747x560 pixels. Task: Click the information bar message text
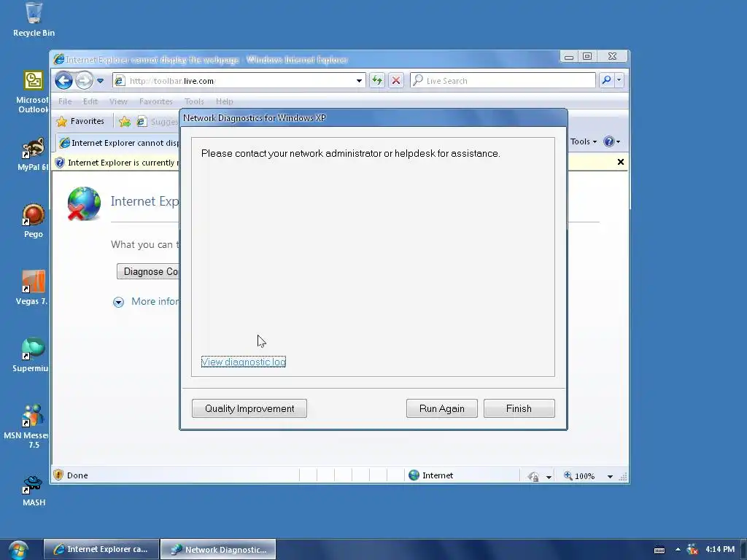coord(123,163)
